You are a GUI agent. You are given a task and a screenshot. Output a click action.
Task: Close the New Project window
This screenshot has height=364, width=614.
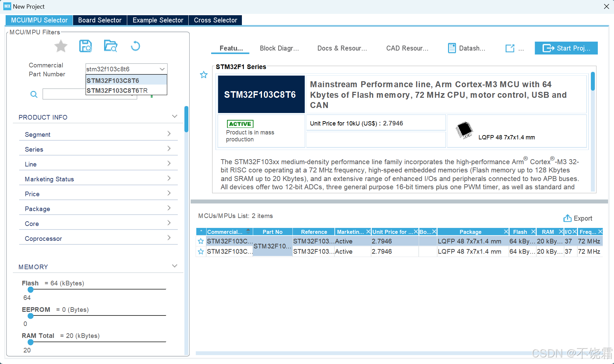pyautogui.click(x=606, y=6)
